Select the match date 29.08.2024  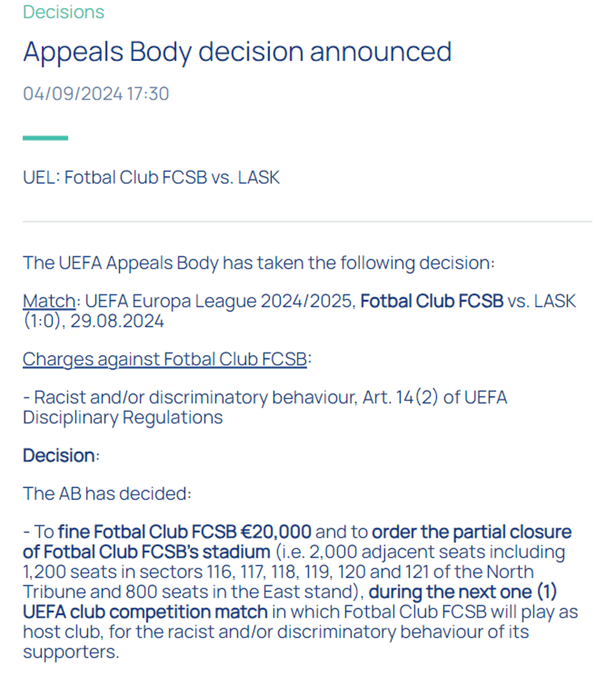pos(117,321)
